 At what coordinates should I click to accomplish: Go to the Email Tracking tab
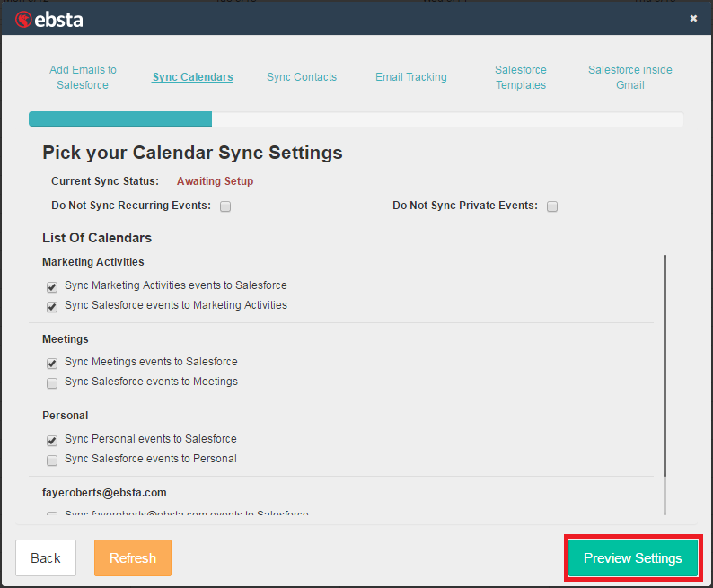click(x=410, y=77)
